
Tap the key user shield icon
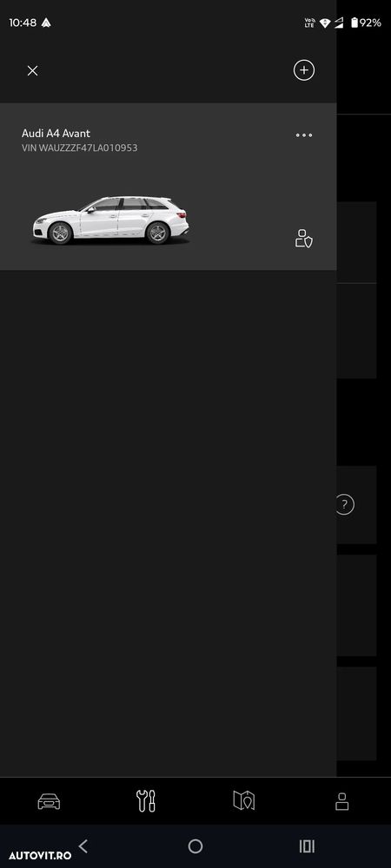(x=304, y=238)
